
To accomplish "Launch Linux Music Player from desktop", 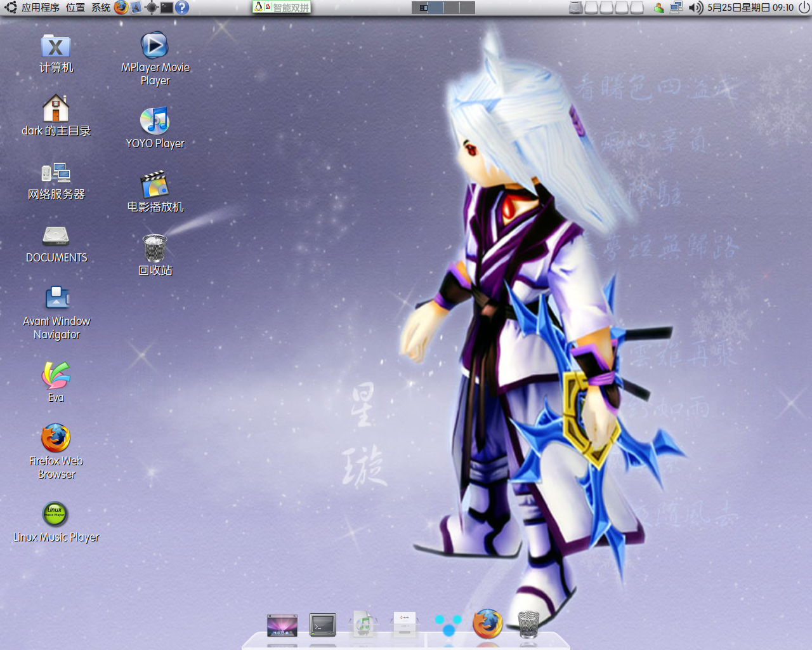I will (x=56, y=522).
